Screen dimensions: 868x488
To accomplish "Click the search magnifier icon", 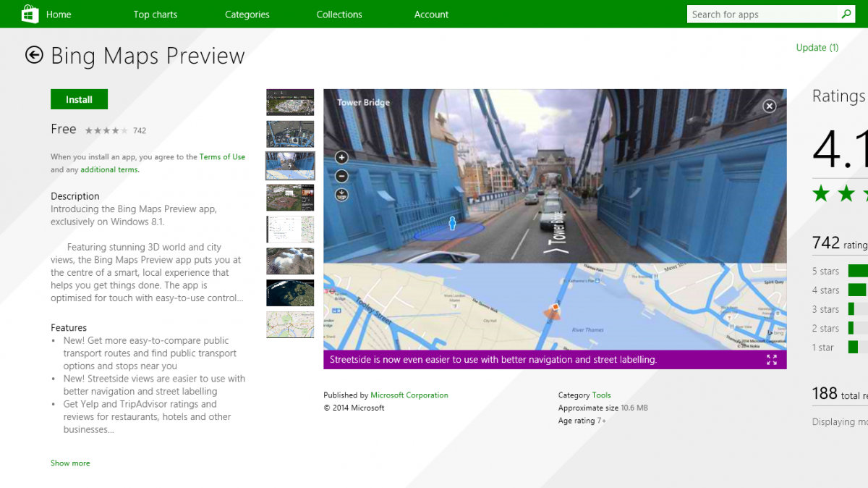I will (846, 14).
